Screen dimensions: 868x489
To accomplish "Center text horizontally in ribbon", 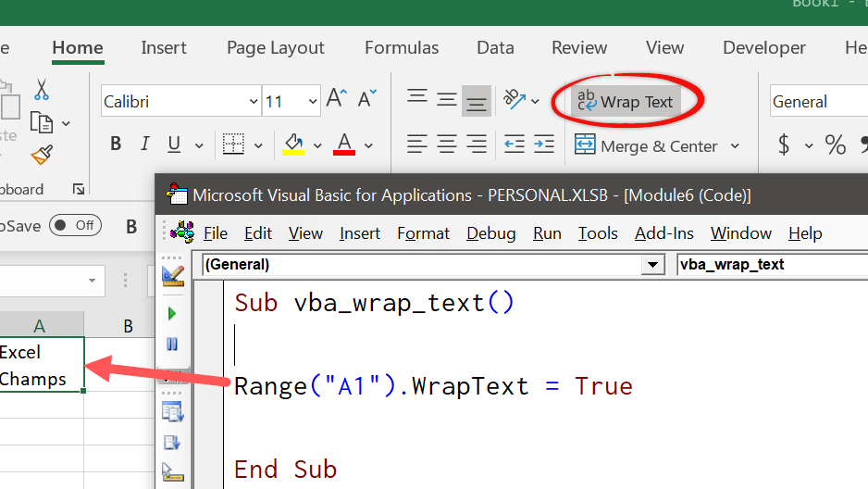I will coord(446,144).
